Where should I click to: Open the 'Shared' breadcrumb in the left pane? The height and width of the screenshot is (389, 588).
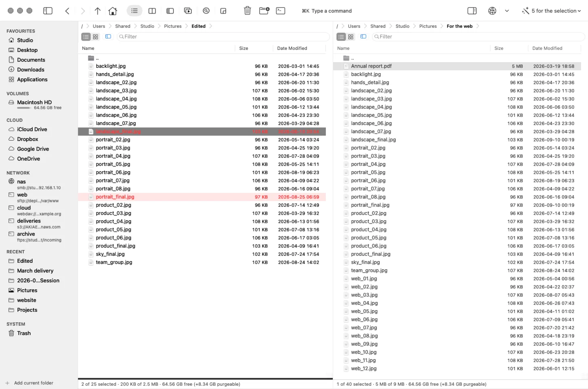point(122,26)
